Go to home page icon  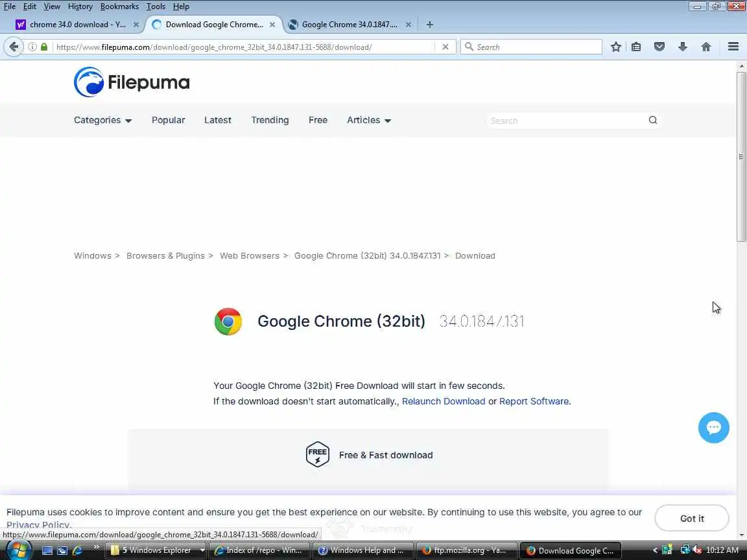pyautogui.click(x=706, y=47)
